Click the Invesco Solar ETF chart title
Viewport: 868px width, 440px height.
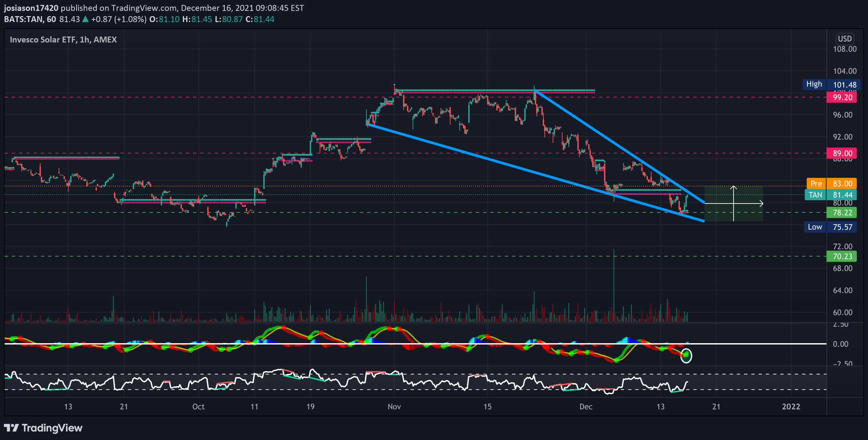click(x=63, y=40)
